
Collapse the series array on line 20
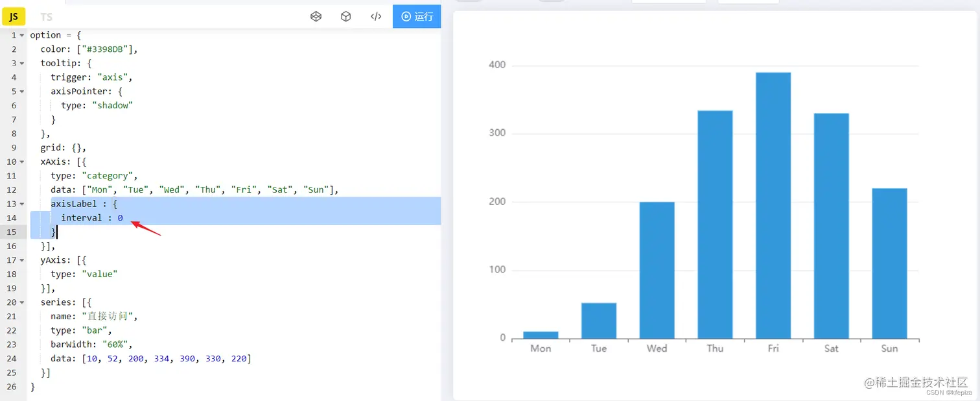point(22,302)
